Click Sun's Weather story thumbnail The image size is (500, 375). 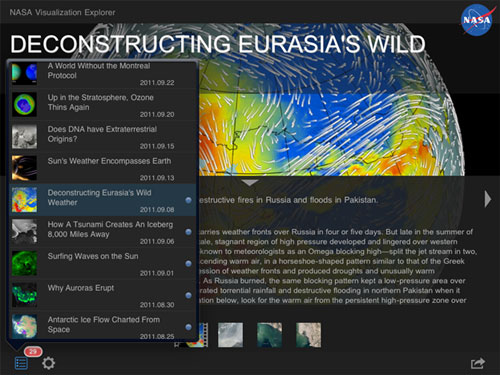(24, 168)
